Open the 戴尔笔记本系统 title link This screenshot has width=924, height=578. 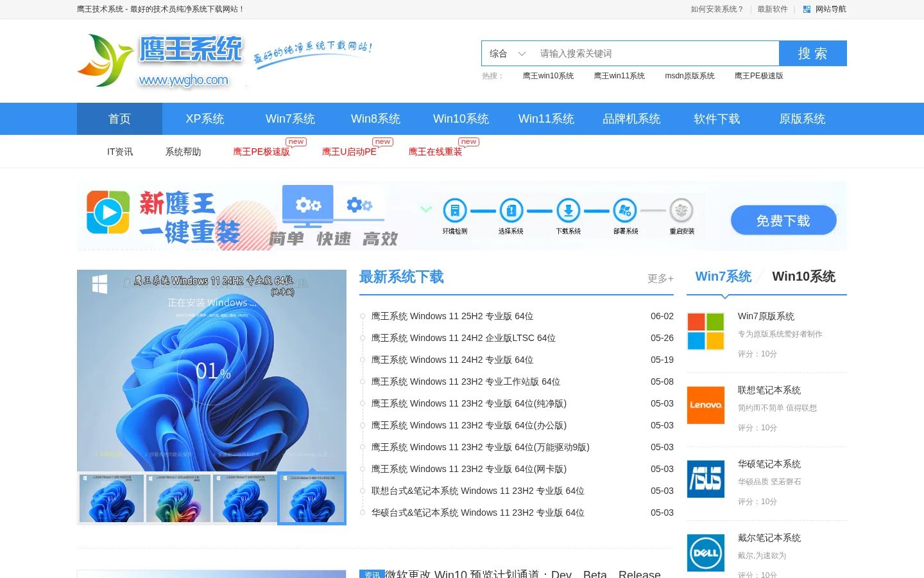pyautogui.click(x=769, y=538)
